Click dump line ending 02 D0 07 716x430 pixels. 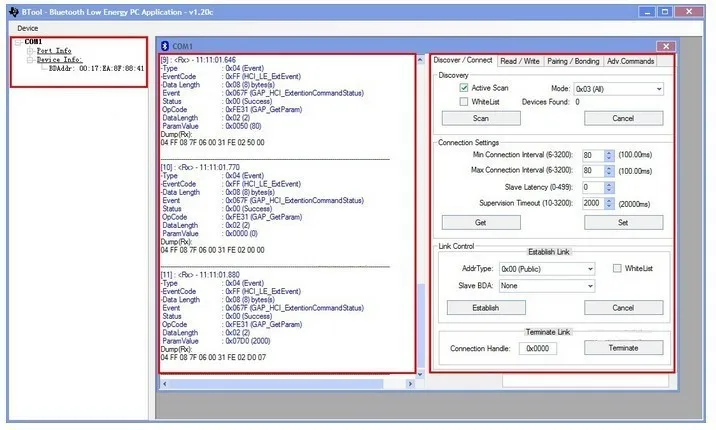click(x=213, y=357)
